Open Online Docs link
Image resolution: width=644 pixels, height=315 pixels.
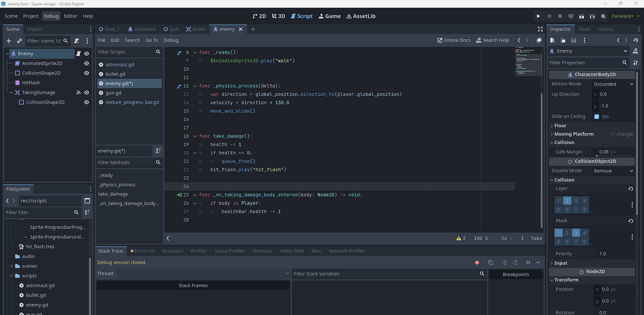click(454, 40)
